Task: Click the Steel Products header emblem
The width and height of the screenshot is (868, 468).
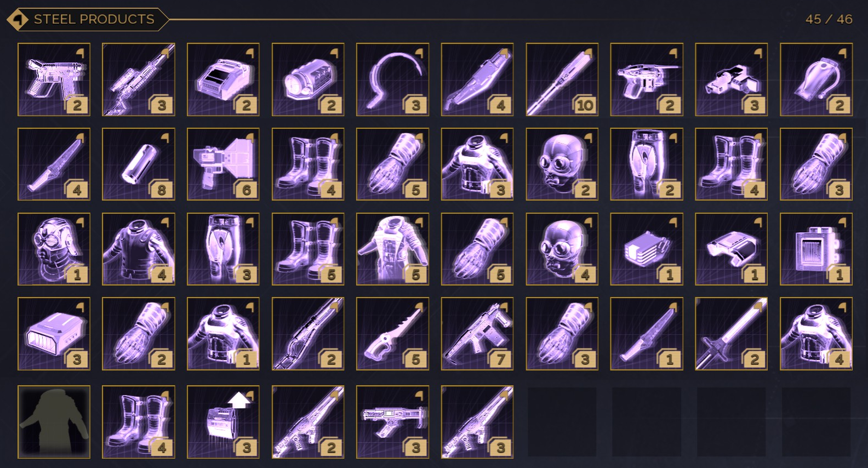Action: coord(18,20)
